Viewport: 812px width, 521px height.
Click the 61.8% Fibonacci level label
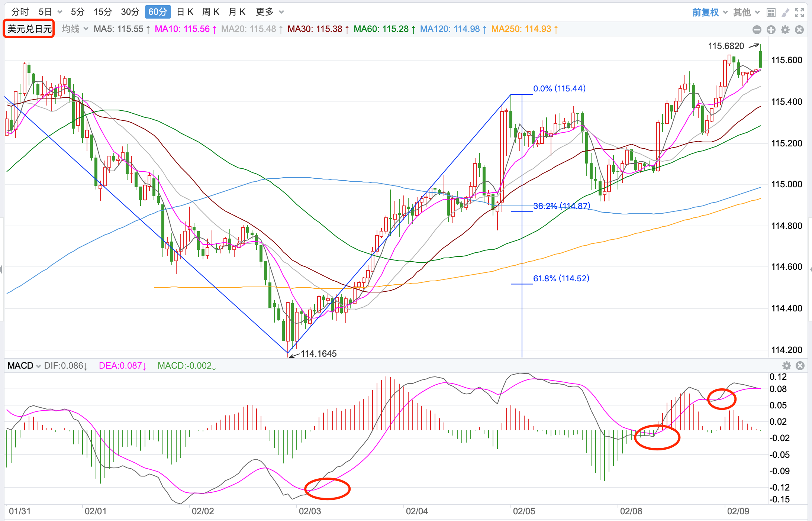(561, 278)
